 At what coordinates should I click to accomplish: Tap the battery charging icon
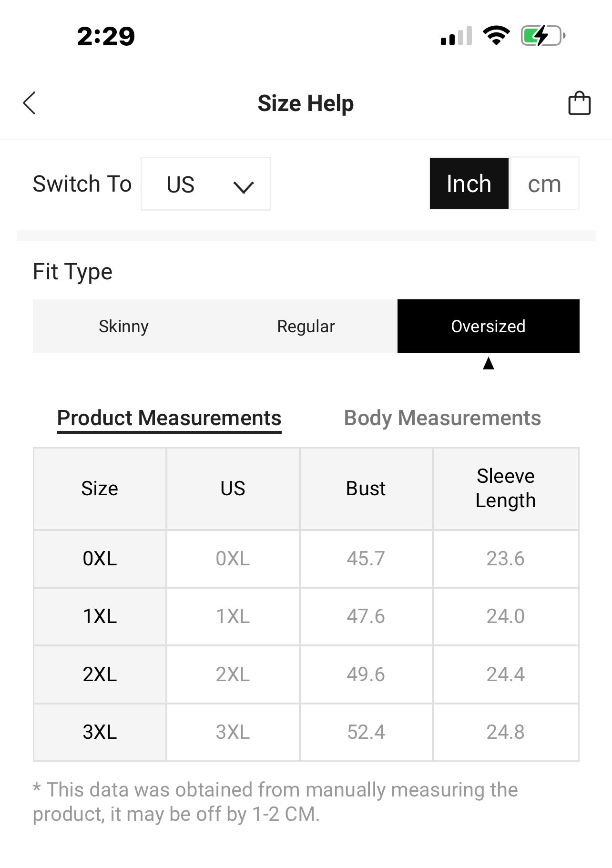542,36
